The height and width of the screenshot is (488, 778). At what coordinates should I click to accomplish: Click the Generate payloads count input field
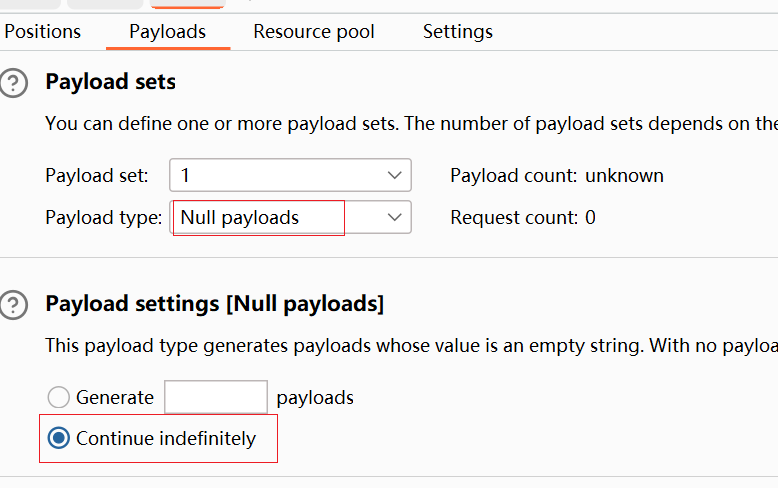pos(215,397)
